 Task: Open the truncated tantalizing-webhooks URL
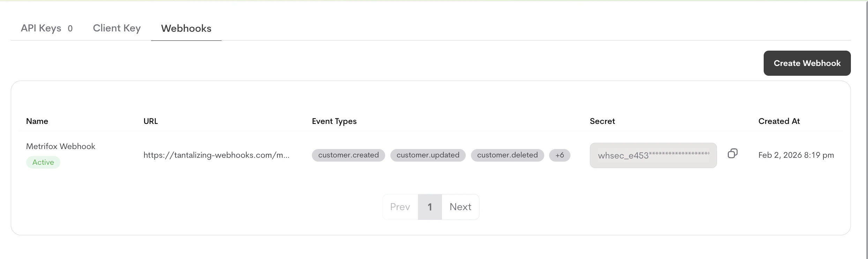point(216,155)
